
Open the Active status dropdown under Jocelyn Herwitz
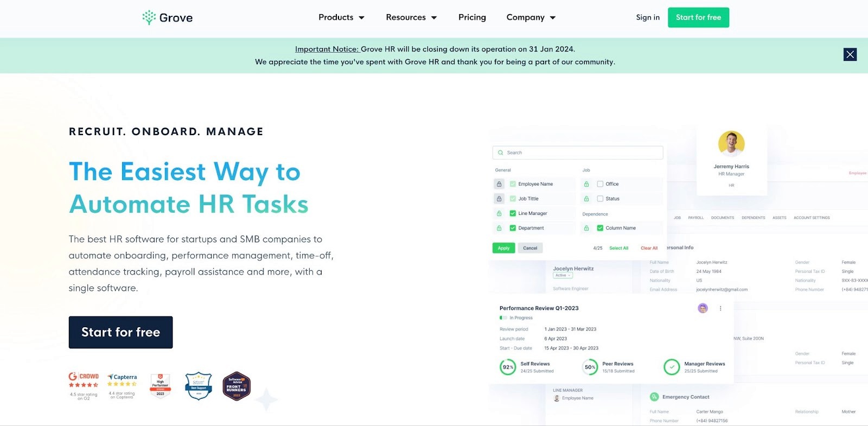coord(563,275)
